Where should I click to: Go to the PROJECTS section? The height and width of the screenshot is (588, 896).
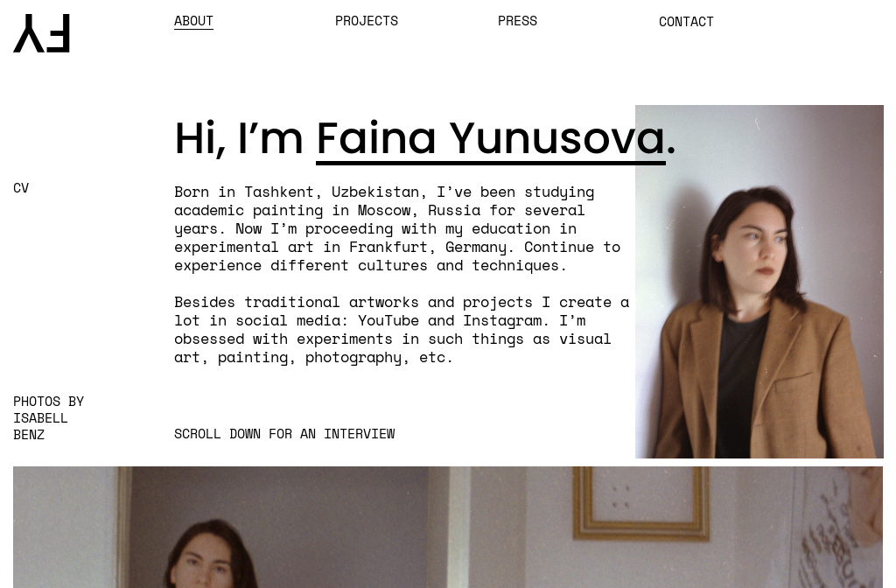pyautogui.click(x=367, y=21)
